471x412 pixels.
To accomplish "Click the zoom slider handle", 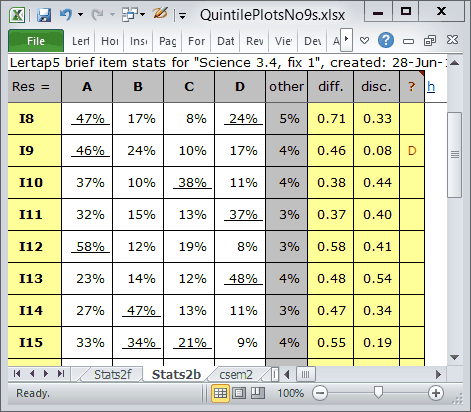I will coord(378,393).
